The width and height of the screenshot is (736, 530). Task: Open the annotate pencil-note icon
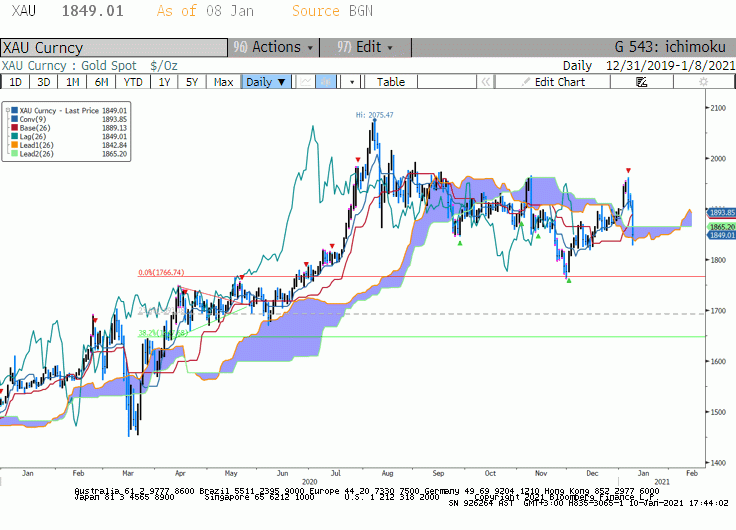point(641,82)
